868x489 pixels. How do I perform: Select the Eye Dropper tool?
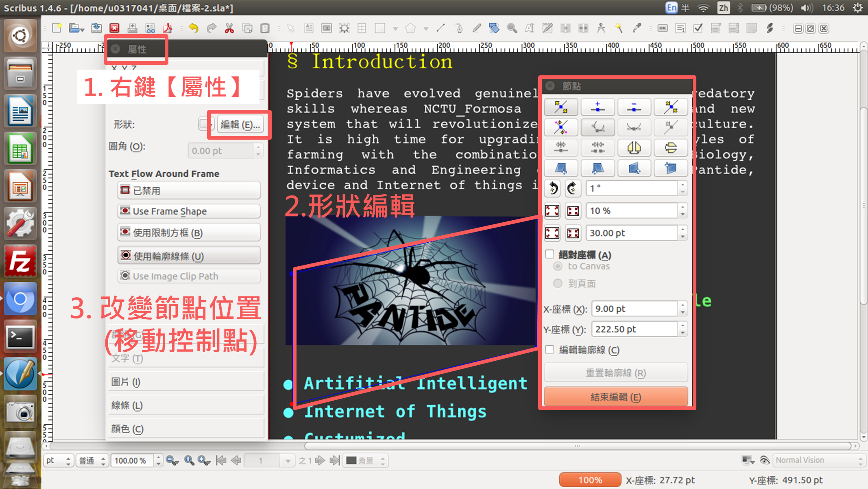637,28
